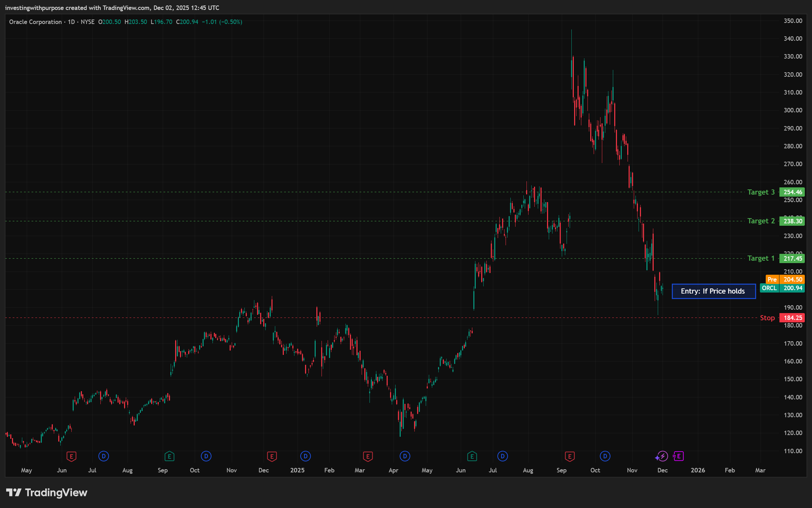Click the Target 1 price tag 217.45
Screen dimensions: 812x508
click(x=792, y=258)
